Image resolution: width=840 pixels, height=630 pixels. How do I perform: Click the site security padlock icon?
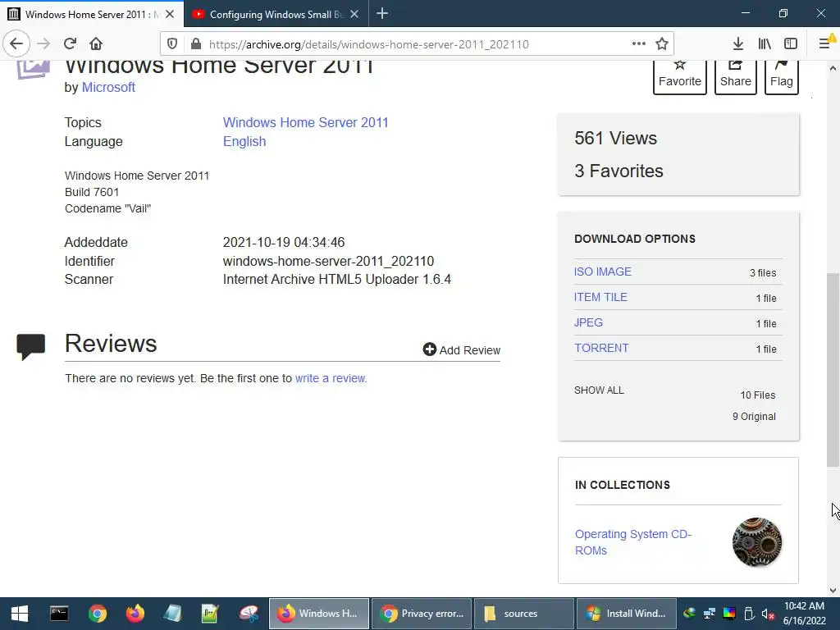click(x=196, y=44)
